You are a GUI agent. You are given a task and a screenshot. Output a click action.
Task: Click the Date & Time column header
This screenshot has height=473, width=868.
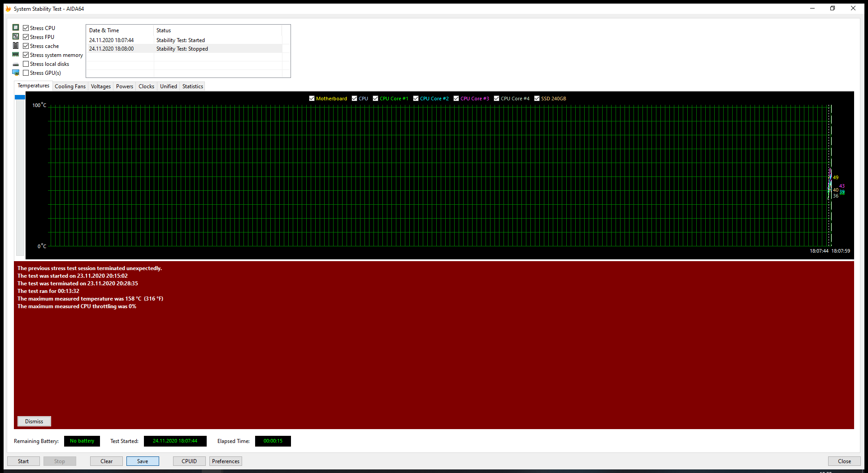(120, 30)
